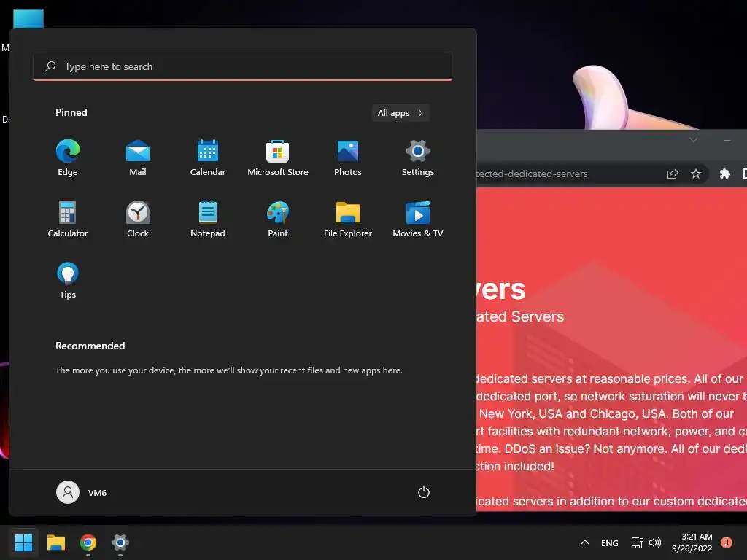Open the Tips app
The height and width of the screenshot is (560, 747).
click(x=68, y=281)
